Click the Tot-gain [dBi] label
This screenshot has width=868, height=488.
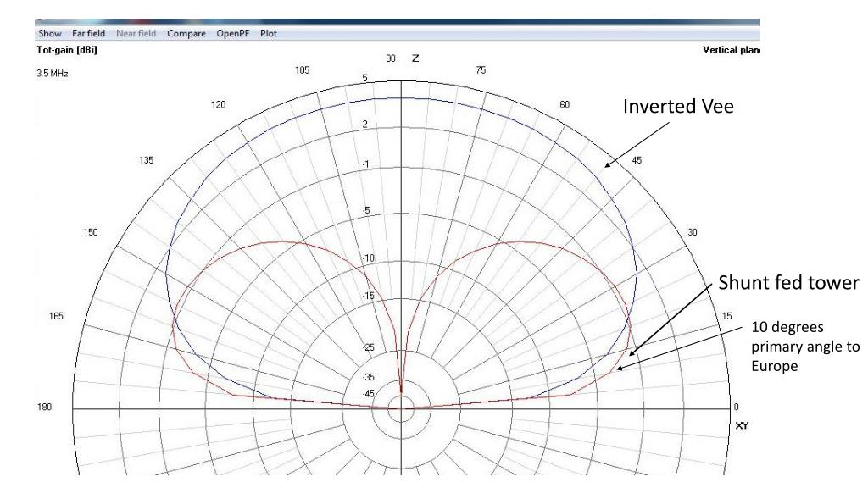click(x=67, y=50)
